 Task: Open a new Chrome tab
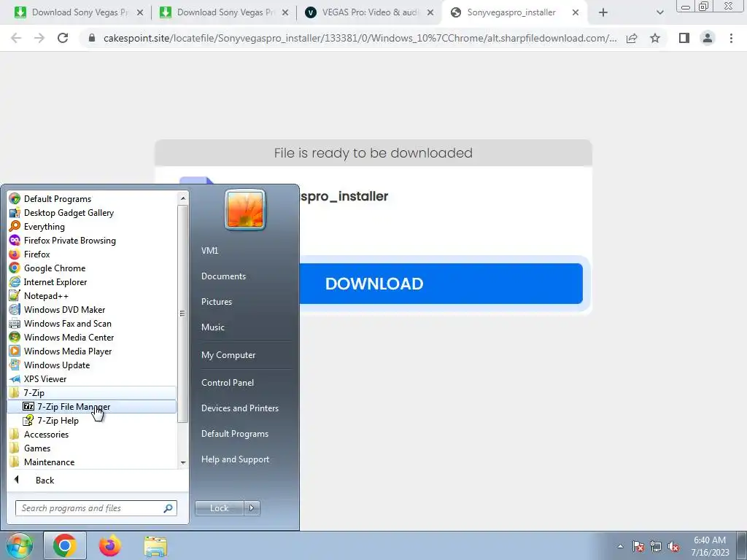point(603,12)
